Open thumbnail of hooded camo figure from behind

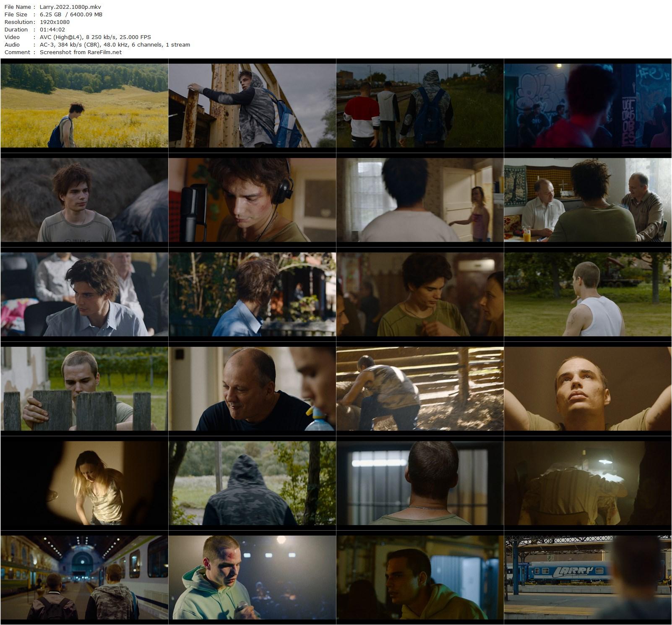(x=252, y=483)
